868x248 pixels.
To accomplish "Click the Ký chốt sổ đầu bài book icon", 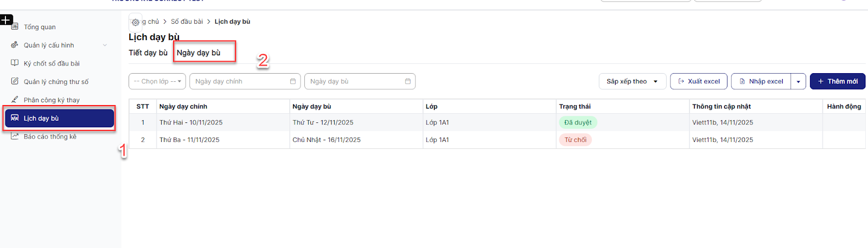I will click(x=15, y=63).
